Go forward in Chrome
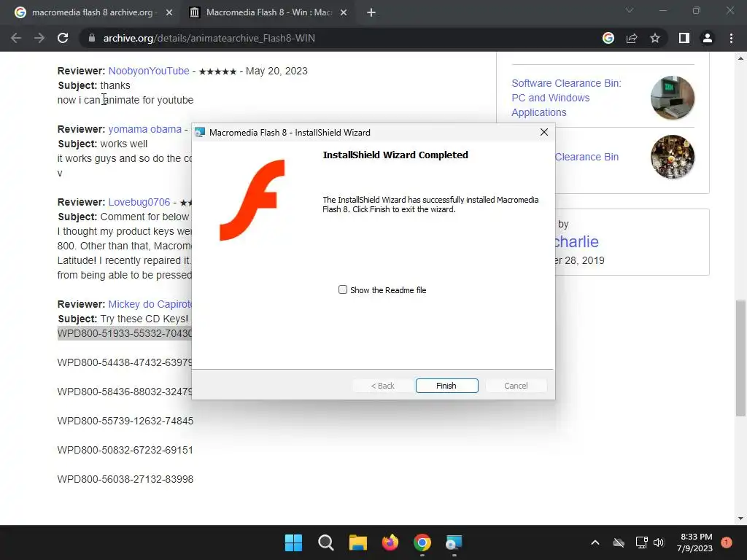This screenshot has width=747, height=560. tap(39, 38)
